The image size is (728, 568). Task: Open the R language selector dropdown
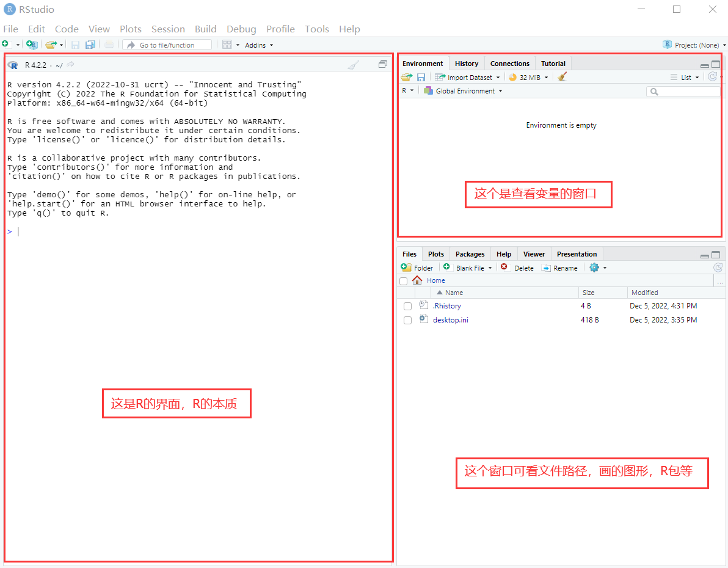coord(407,90)
